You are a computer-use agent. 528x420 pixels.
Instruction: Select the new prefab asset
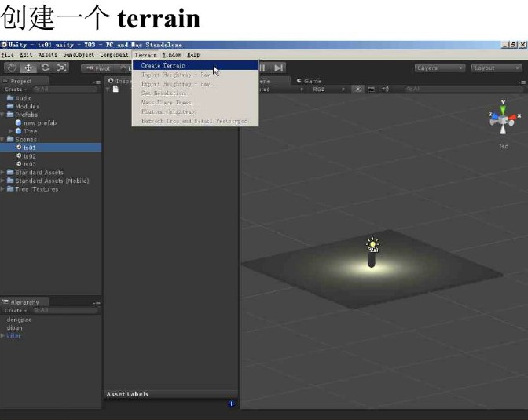(x=40, y=122)
